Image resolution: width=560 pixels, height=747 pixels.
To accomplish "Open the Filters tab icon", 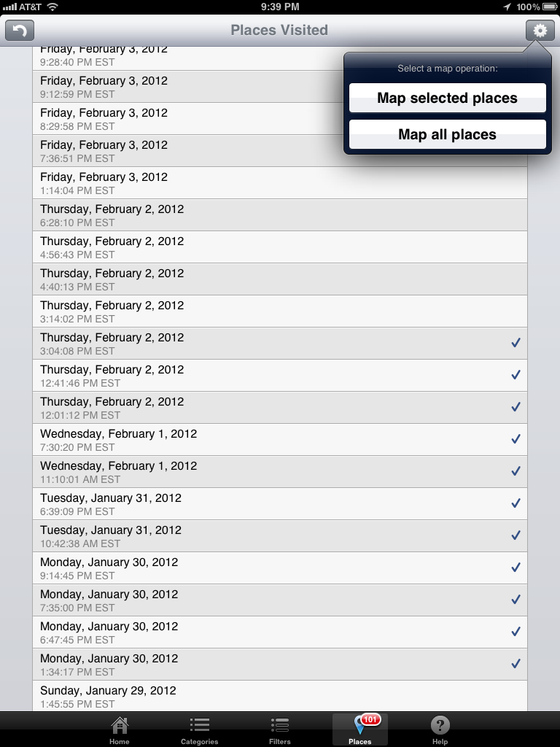I will point(279,726).
